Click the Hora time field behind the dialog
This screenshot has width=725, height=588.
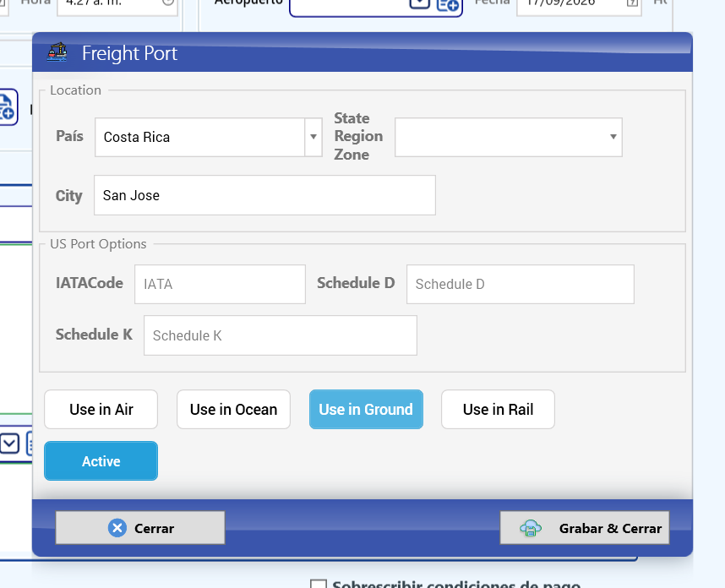[x=117, y=6]
